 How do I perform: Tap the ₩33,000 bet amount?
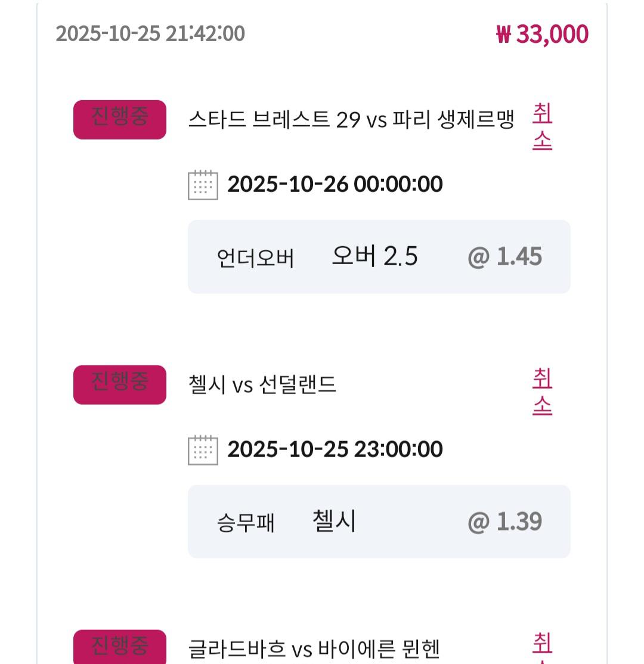542,34
